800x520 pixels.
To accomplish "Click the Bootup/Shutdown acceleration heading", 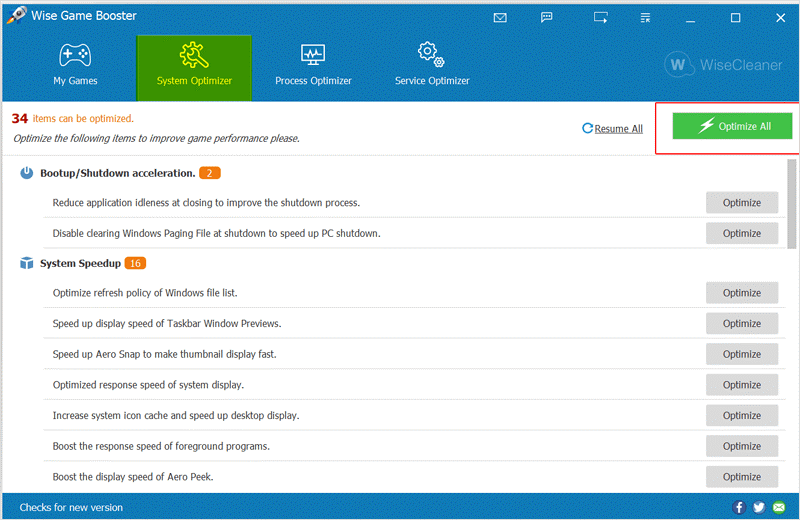I will click(118, 173).
